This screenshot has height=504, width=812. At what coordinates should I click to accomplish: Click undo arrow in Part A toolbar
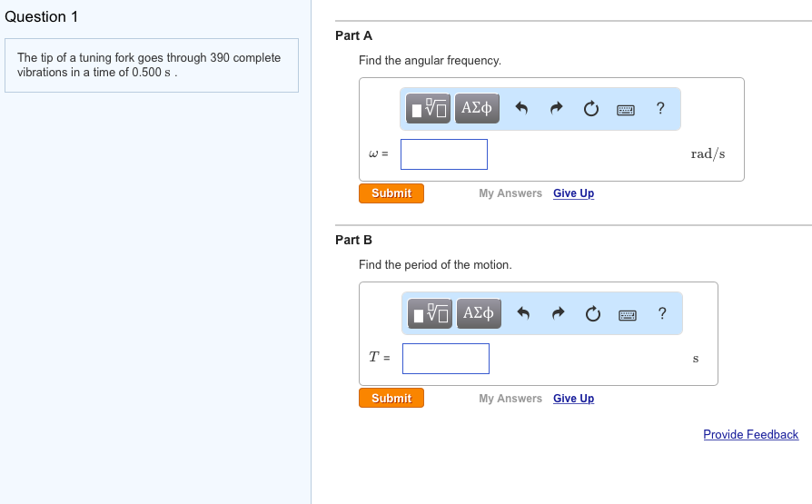(521, 109)
